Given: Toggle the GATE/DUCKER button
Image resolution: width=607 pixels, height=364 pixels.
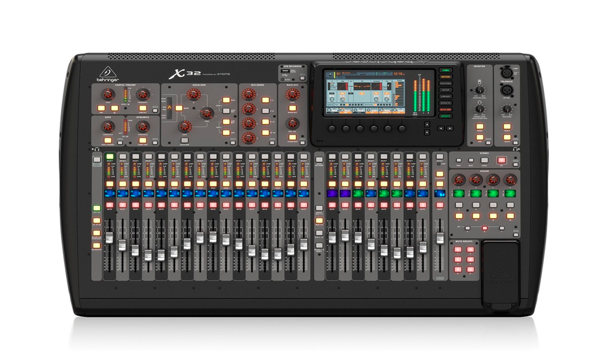Looking at the screenshot, I should [x=108, y=141].
